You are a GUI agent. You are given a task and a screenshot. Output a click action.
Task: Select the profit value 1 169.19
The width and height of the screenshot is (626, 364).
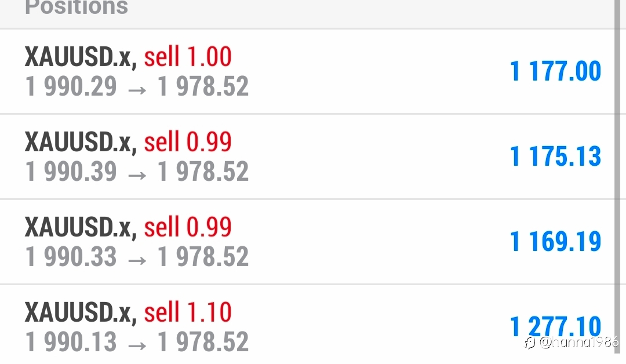[x=555, y=242]
